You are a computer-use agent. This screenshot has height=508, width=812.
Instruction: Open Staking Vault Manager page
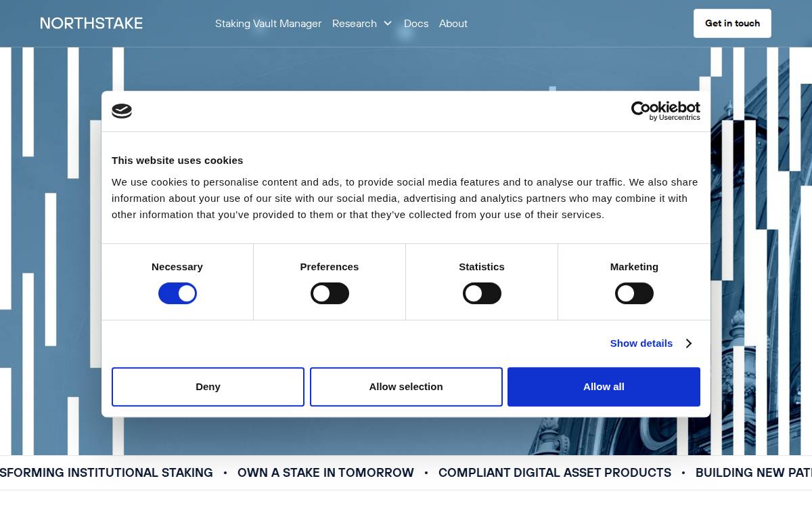[268, 24]
